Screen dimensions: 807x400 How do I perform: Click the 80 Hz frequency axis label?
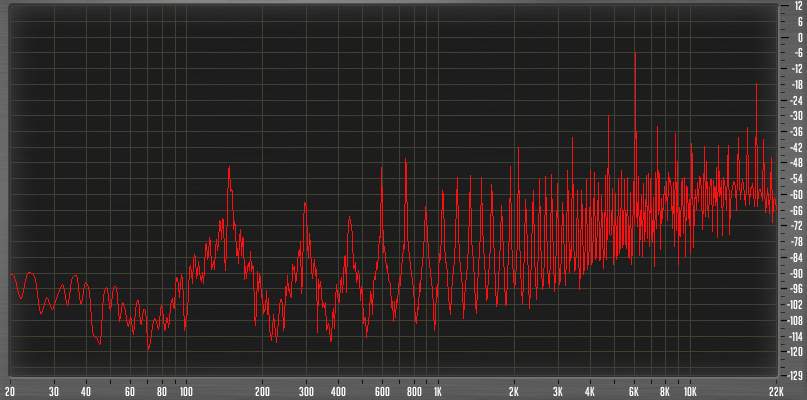[162, 391]
